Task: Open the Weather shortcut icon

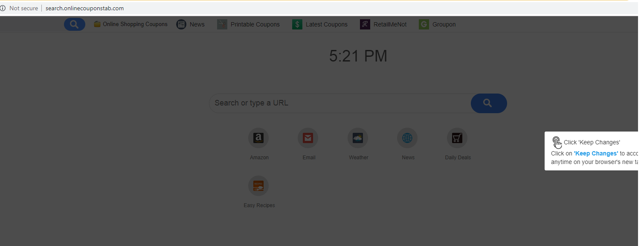Action: point(358,138)
